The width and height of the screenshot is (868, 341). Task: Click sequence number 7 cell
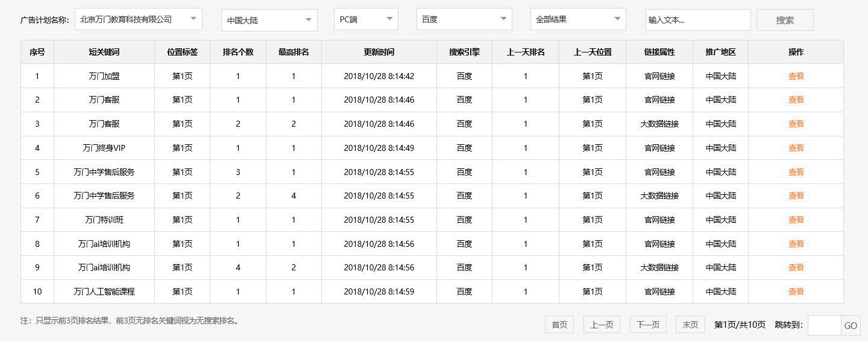click(x=37, y=220)
